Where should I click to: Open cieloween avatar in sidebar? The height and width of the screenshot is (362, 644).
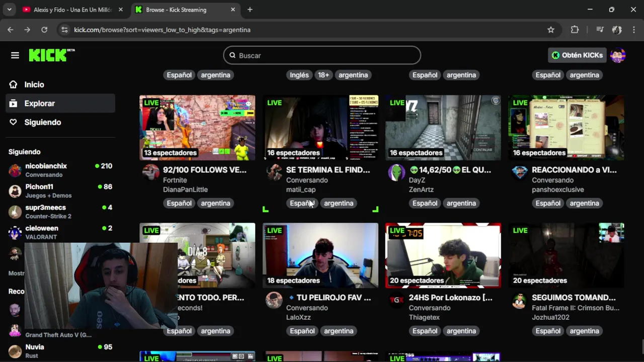(15, 232)
